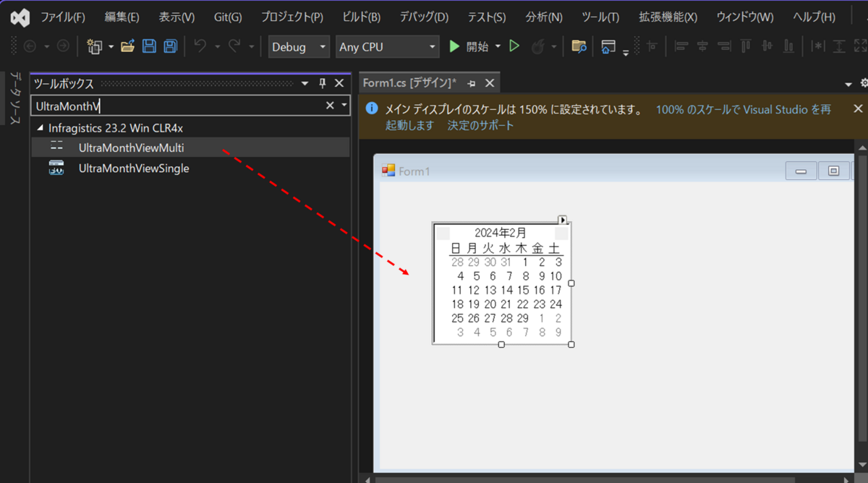Pin the Toolbox panel
The width and height of the screenshot is (868, 483).
[x=323, y=84]
